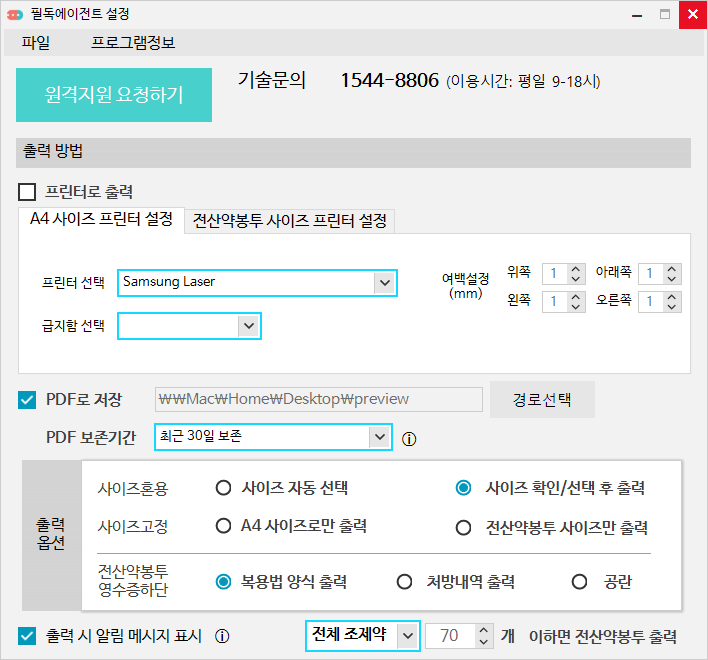Open the 전체 조제약 dropdown

pos(406,635)
